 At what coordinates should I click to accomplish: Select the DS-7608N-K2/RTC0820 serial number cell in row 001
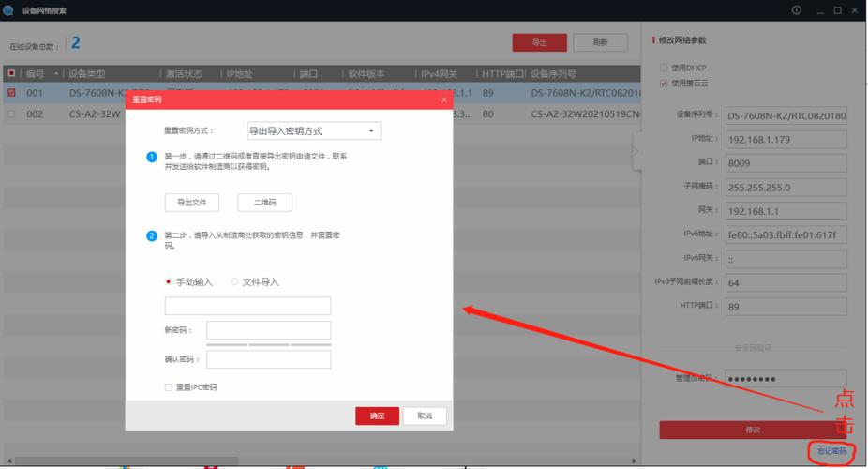pyautogui.click(x=585, y=93)
